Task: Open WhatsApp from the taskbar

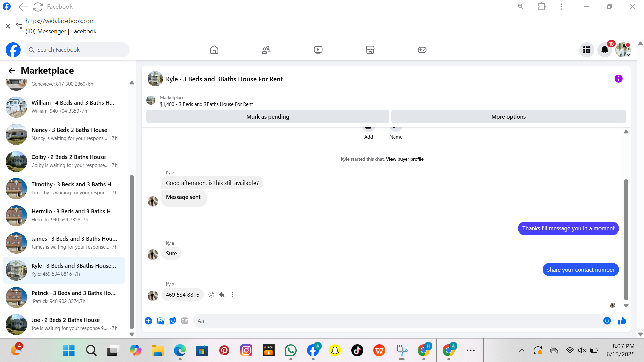Action: pyautogui.click(x=290, y=351)
